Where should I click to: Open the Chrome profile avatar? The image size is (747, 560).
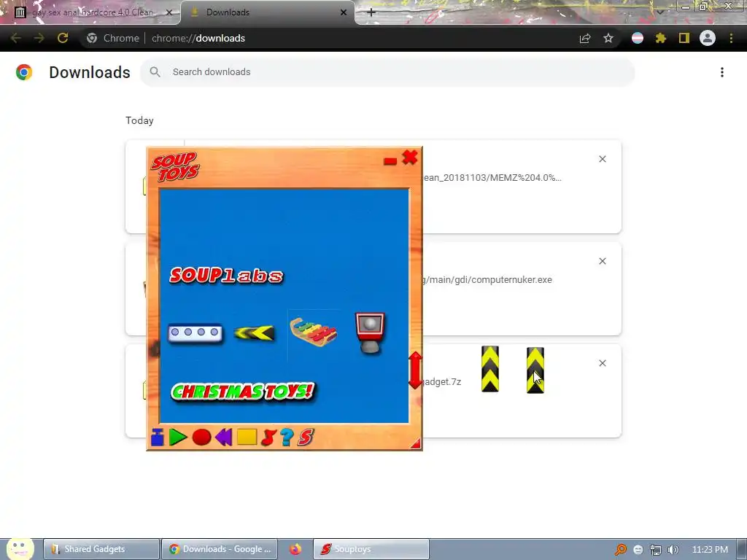pyautogui.click(x=708, y=38)
